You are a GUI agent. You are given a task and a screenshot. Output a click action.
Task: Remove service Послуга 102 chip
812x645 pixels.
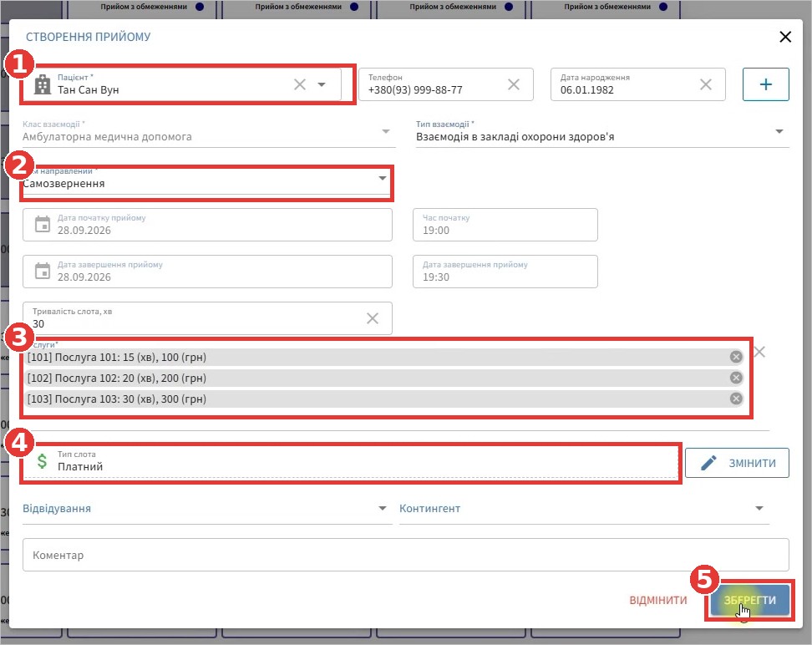[x=736, y=378]
